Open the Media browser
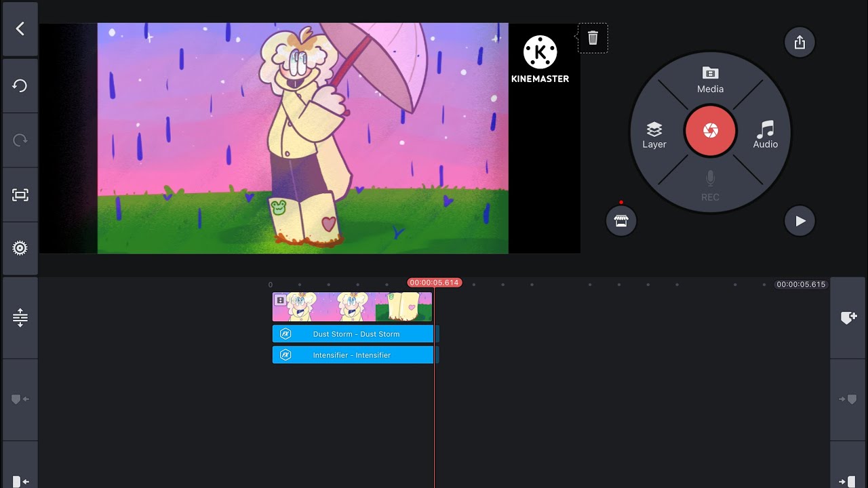Screen dimensions: 868x488 click(710, 81)
